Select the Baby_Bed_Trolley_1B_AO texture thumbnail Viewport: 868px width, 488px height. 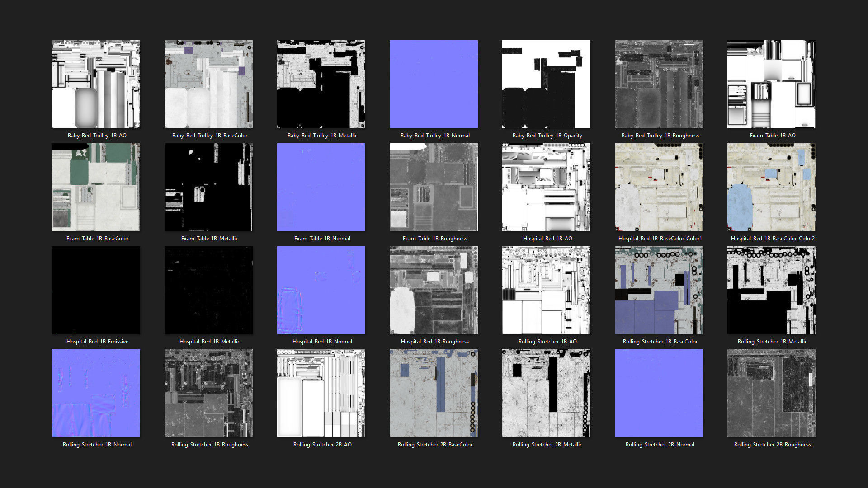(96, 84)
